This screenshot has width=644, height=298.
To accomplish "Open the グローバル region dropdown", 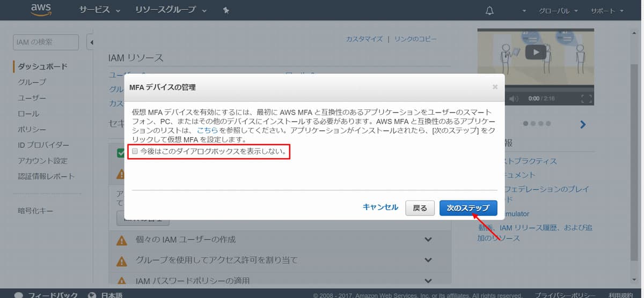I will point(558,11).
